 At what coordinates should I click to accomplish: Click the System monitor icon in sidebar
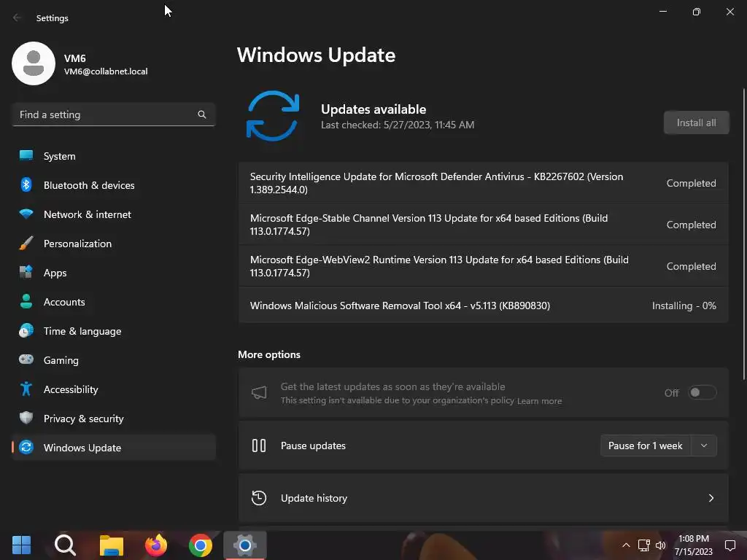click(26, 156)
